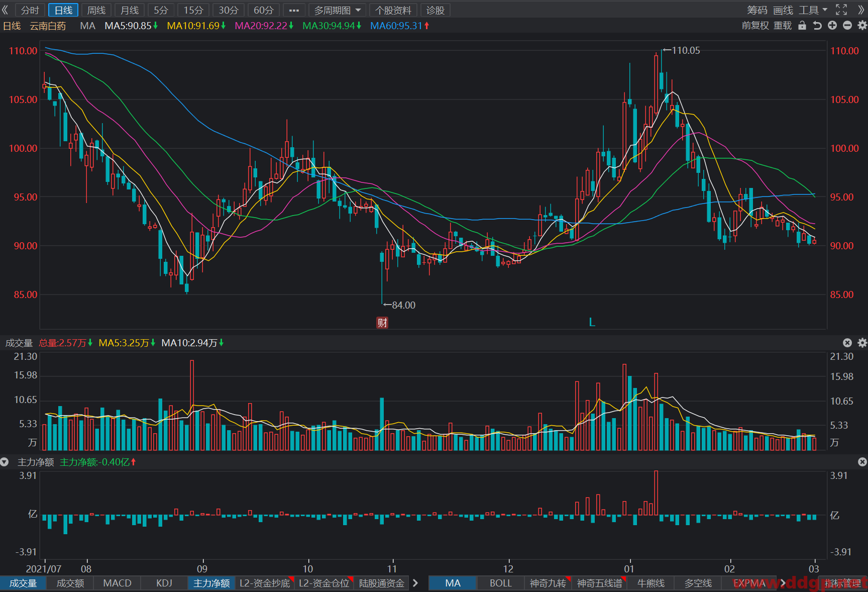Click the L marker on chart
The width and height of the screenshot is (868, 592).
(592, 323)
